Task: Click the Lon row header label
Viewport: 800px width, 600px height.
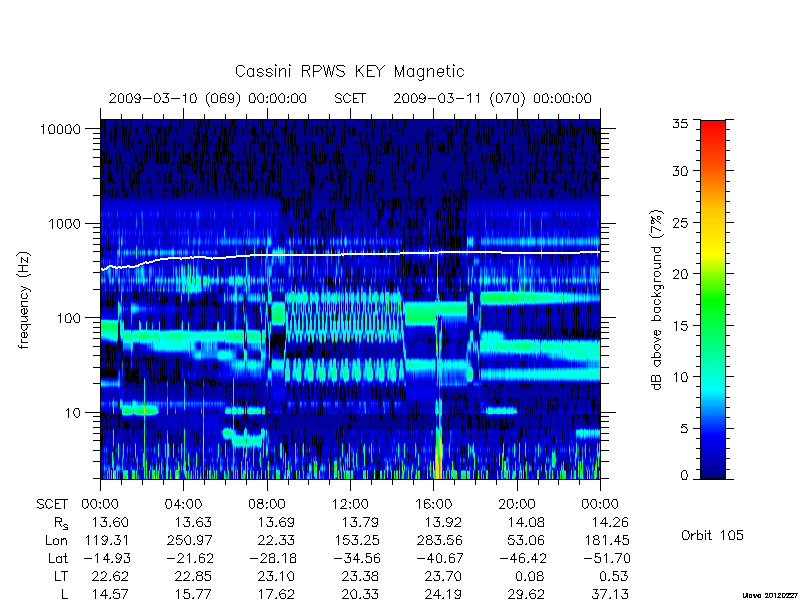Action: [56, 540]
